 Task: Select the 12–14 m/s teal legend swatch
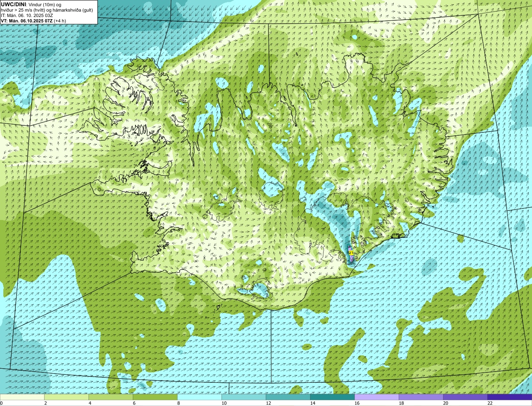point(288,397)
